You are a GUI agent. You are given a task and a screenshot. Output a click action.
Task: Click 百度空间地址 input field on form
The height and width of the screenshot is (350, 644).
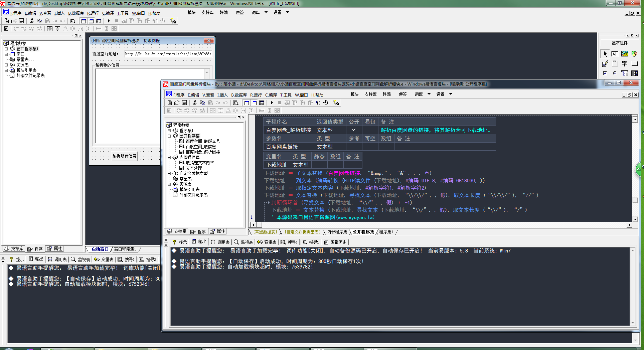(x=169, y=54)
